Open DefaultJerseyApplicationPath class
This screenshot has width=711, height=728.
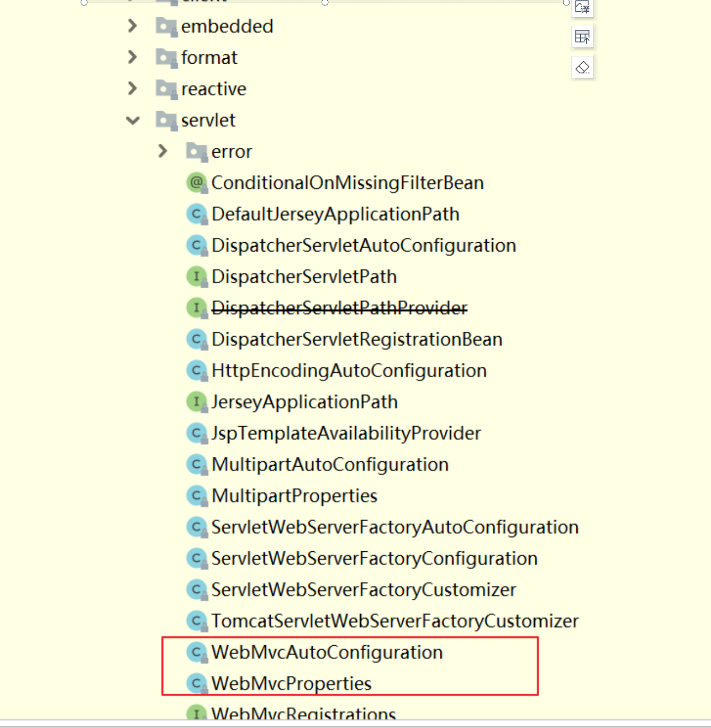[335, 214]
